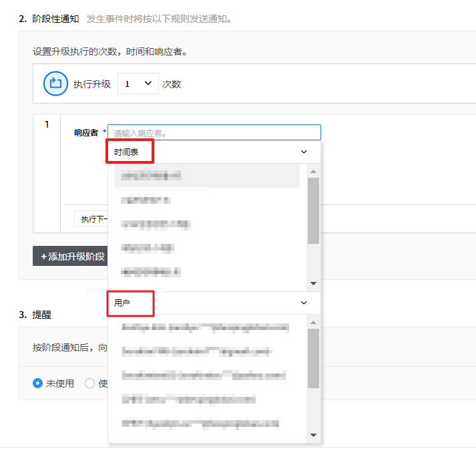This screenshot has width=476, height=457.
Task: Select the 未使用 radio button
Action: tap(38, 384)
